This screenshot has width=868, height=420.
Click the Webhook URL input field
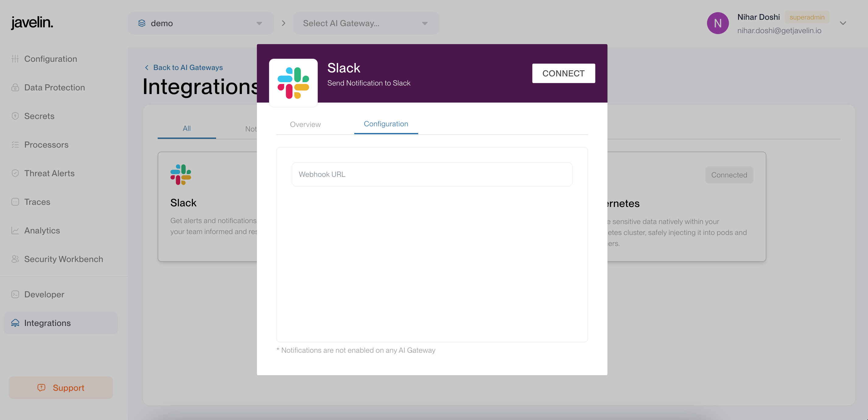[432, 174]
